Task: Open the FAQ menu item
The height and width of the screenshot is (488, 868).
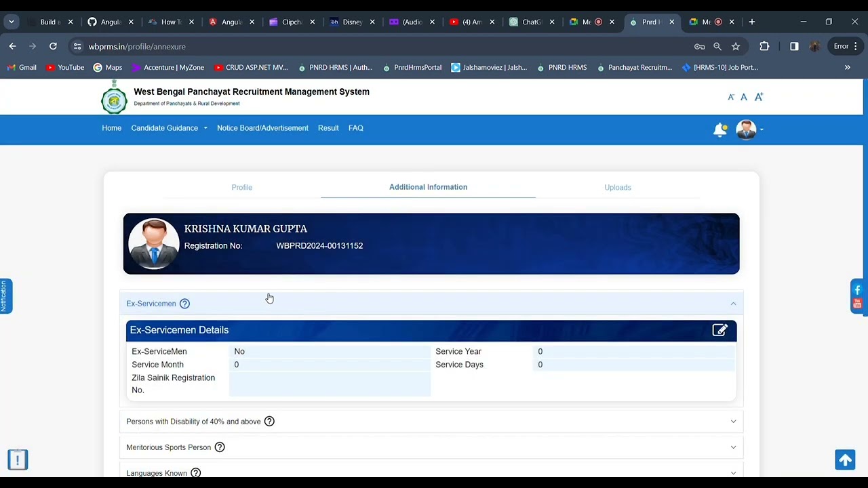Action: coord(356,128)
